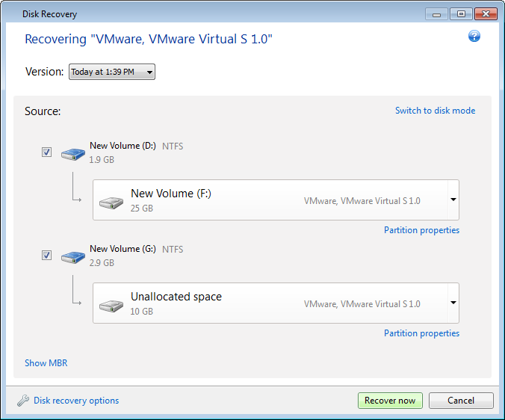
Task: Click the 2.9 GB size text
Action: (102, 263)
